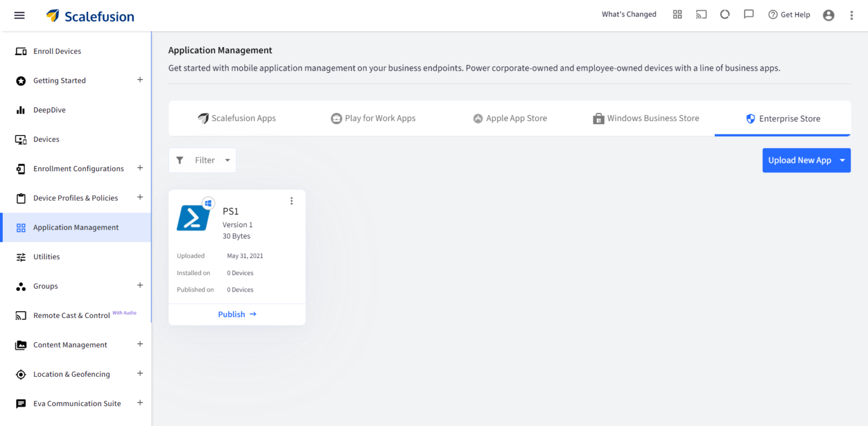Click Publish link on PS1 card
Image resolution: width=868 pixels, height=426 pixels.
(237, 314)
